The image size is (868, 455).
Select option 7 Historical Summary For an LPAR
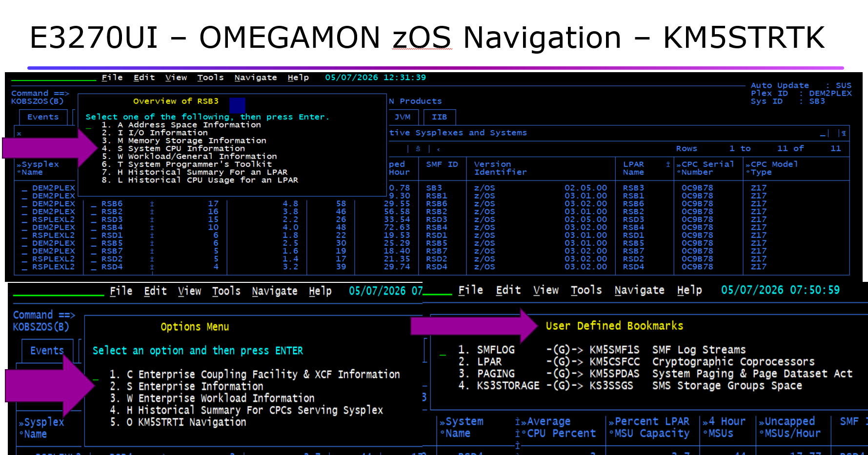(x=195, y=172)
